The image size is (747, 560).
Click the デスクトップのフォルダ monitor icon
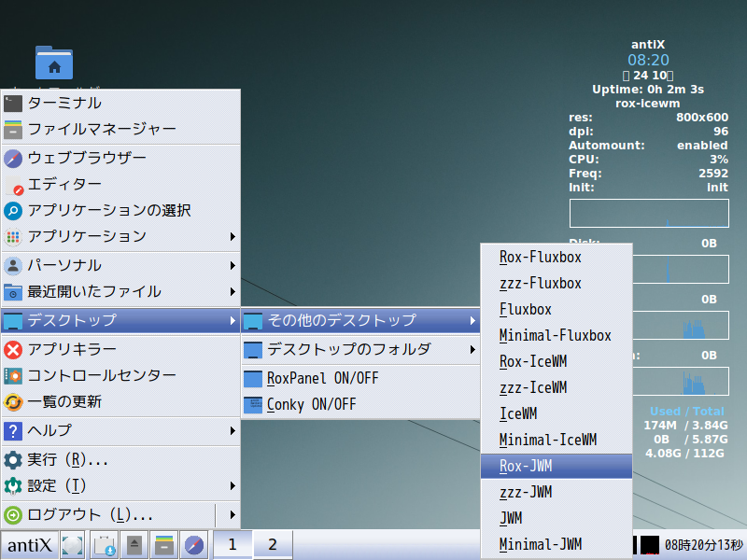click(253, 350)
